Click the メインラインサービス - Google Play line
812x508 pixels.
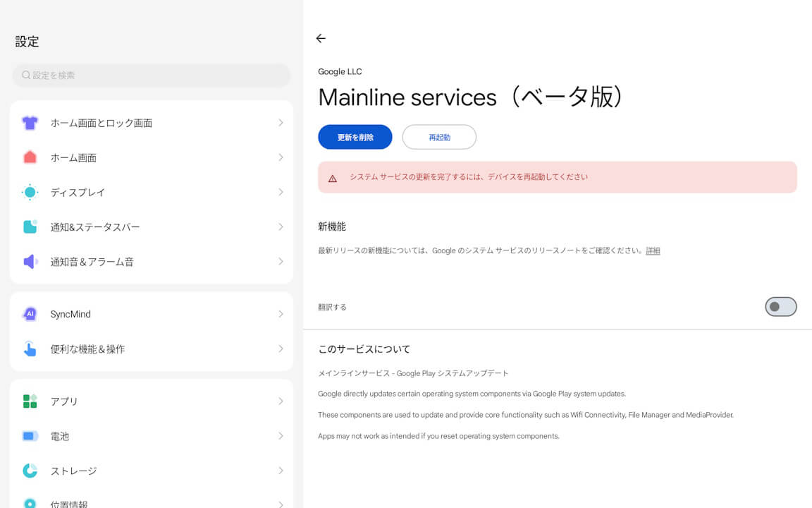tap(413, 373)
